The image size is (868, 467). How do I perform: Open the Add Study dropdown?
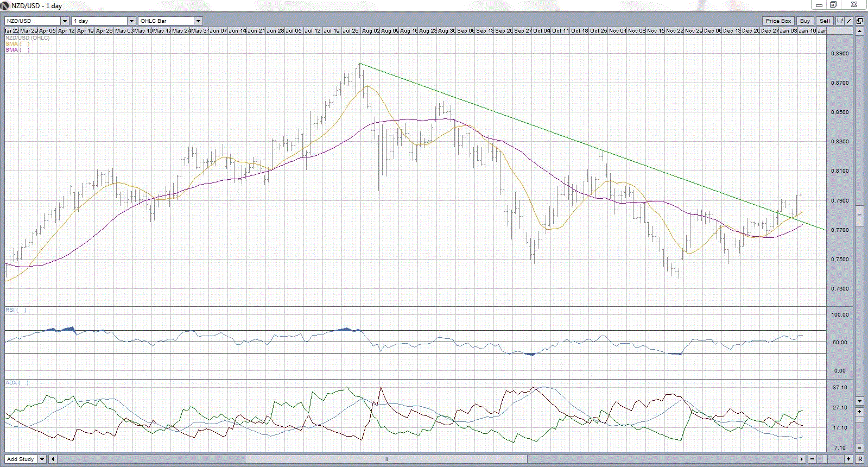click(x=42, y=459)
